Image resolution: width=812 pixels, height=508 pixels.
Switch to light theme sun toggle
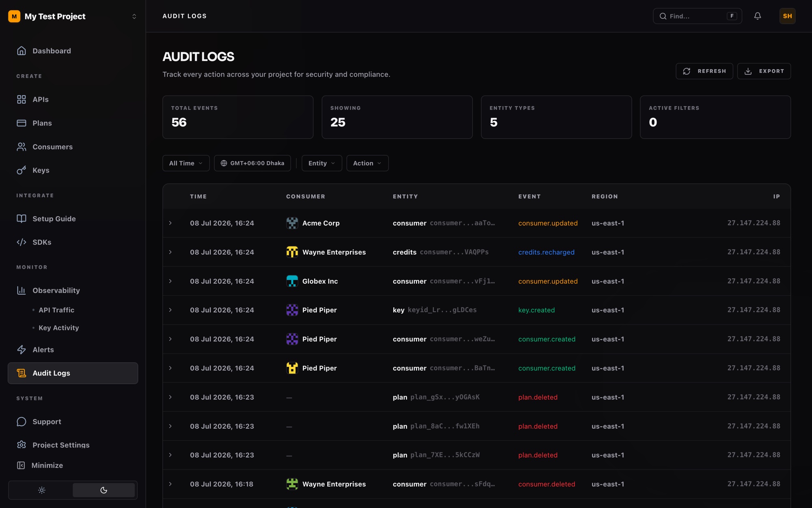point(41,490)
